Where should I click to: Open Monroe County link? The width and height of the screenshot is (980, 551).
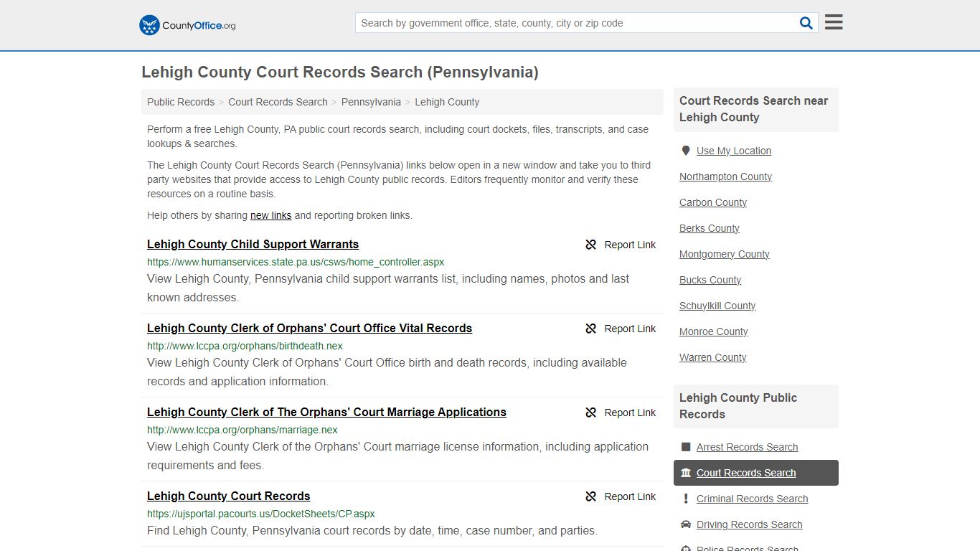[713, 331]
